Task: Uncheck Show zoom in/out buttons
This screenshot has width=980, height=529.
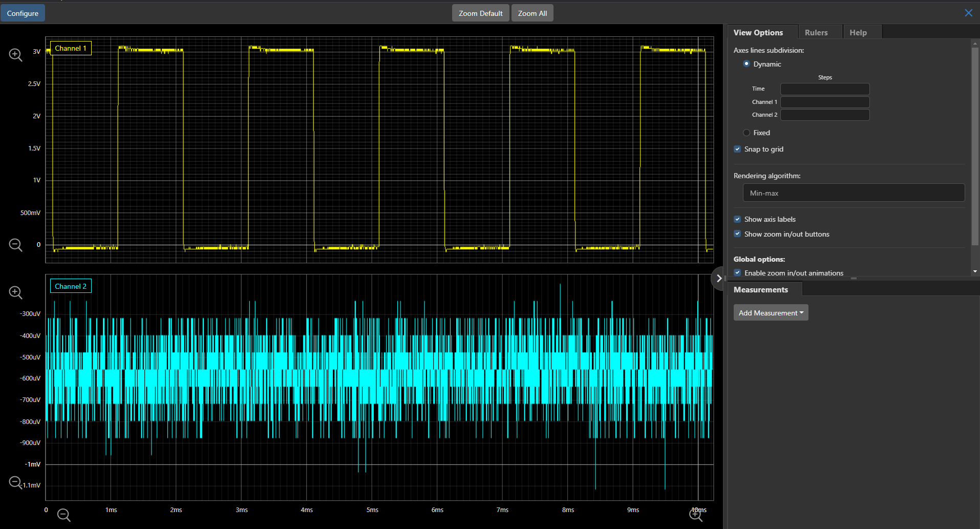Action: pos(737,234)
